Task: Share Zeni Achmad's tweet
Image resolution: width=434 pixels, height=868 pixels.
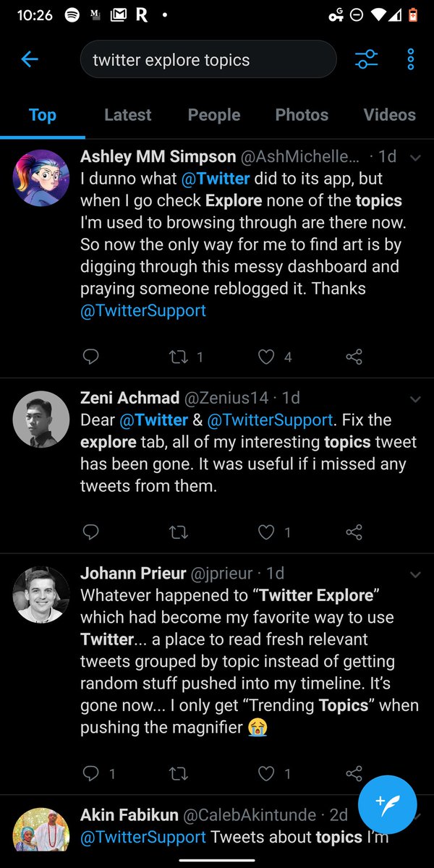Action: click(x=354, y=532)
